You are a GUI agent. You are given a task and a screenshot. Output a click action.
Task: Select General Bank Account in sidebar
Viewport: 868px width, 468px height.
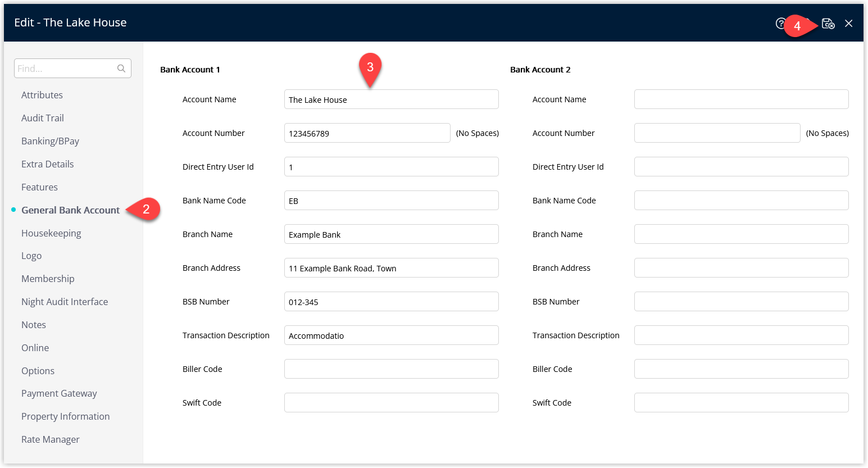pyautogui.click(x=70, y=210)
